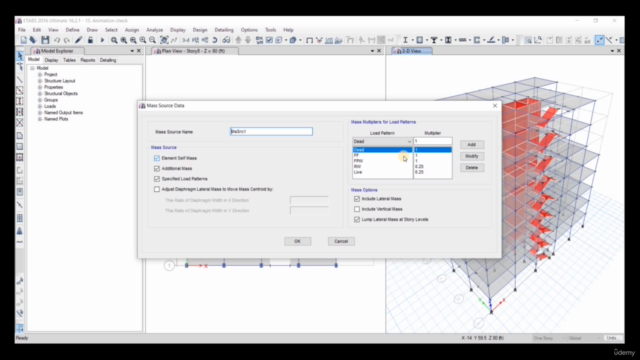The image size is (640, 360).
Task: Click the Run Analysis play icon
Action: [102, 40]
